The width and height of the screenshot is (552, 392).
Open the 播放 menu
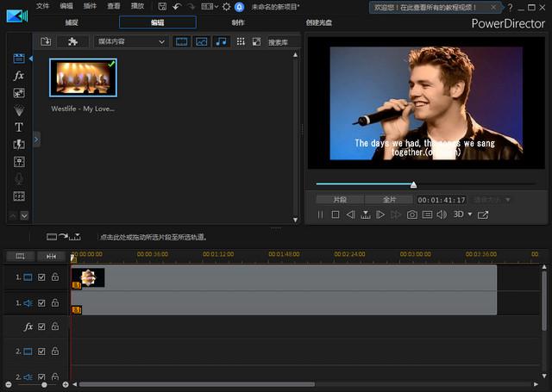(x=138, y=6)
